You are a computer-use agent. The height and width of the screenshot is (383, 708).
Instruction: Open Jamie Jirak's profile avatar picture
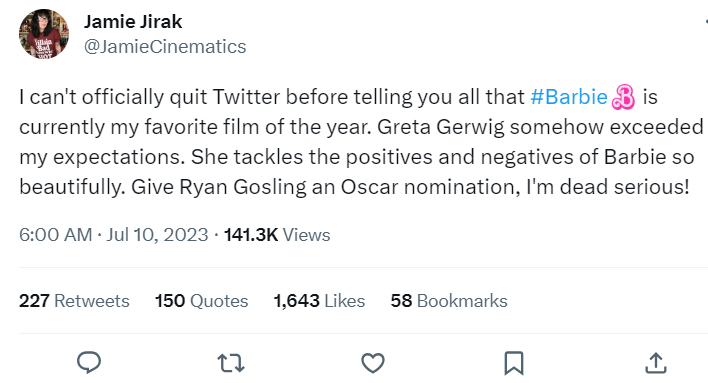click(44, 34)
